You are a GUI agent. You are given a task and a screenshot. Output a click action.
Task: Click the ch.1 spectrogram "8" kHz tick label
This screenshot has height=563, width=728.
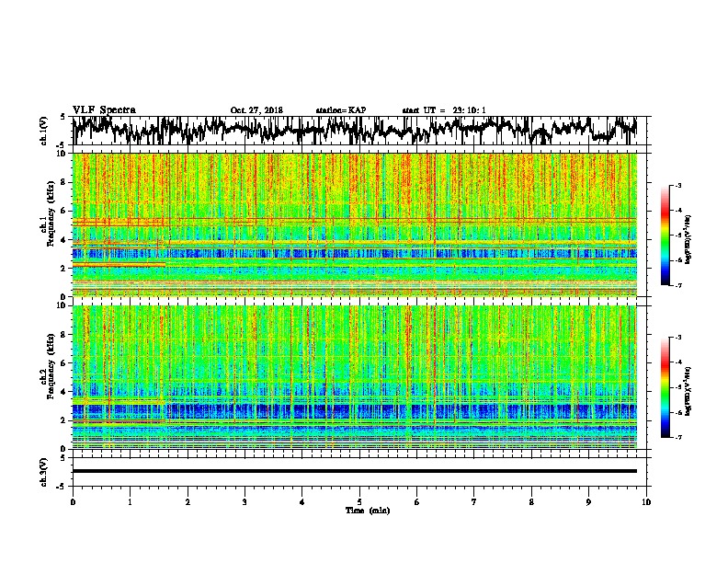[x=64, y=182]
